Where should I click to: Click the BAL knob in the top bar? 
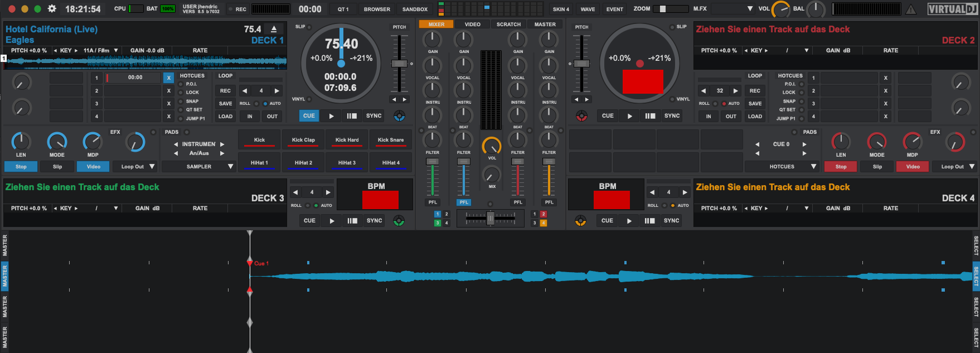[x=816, y=9]
